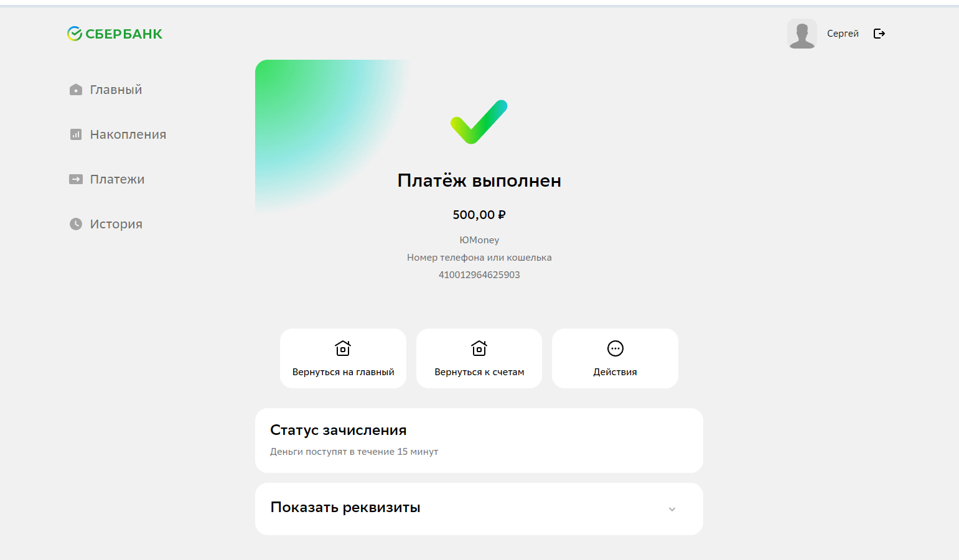Click the chart icon beside Накопления

(76, 134)
